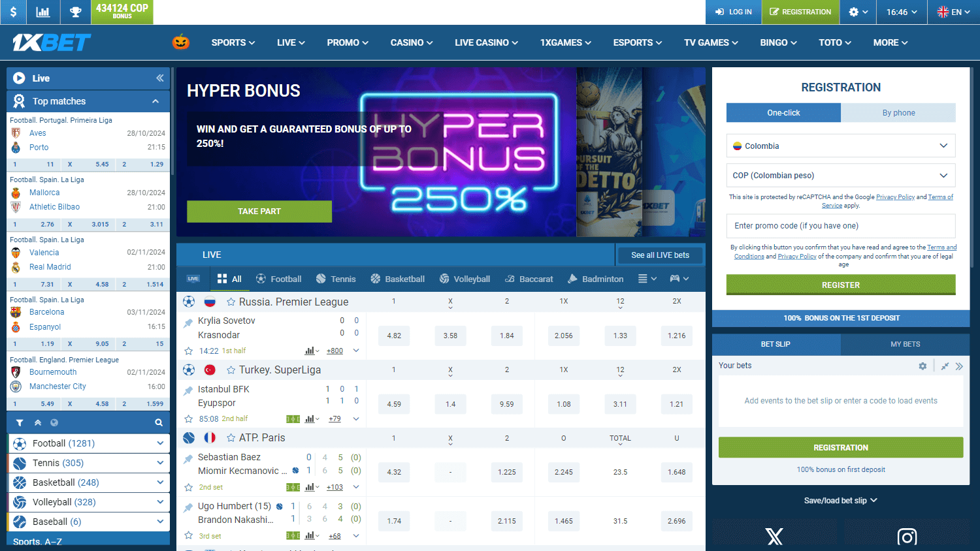This screenshot has height=551, width=980.
Task: Click the 1XBET logo
Action: pos(52,42)
